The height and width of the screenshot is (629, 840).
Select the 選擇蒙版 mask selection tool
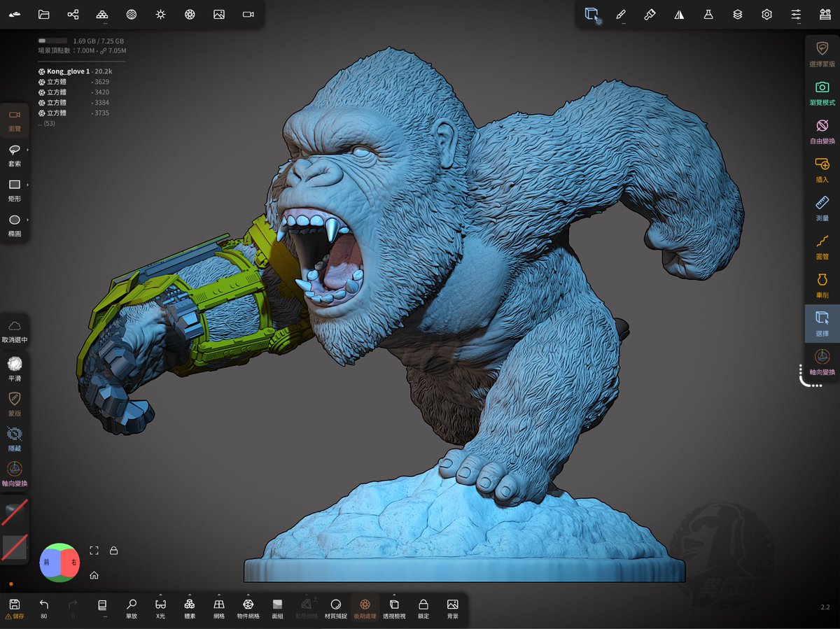coord(822,54)
